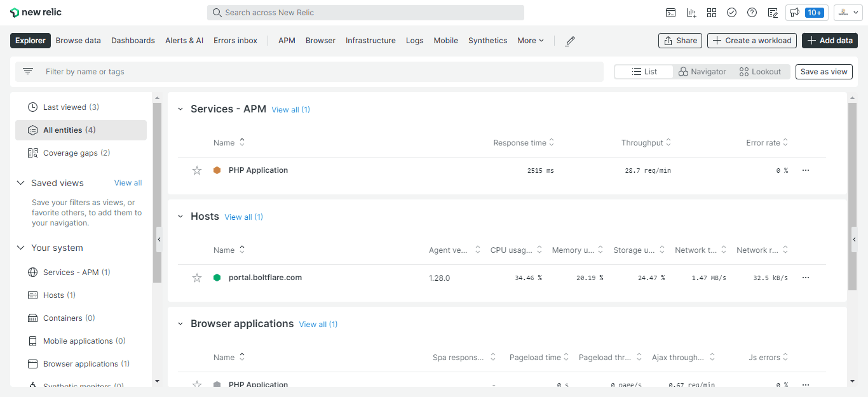Collapse the Services - APM section
868x397 pixels.
coord(180,109)
